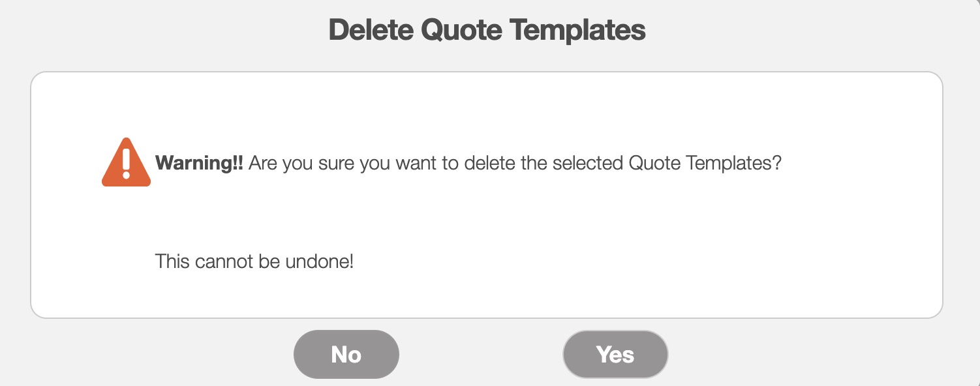Click the word 'Are' after the Warning!! label

click(x=264, y=163)
